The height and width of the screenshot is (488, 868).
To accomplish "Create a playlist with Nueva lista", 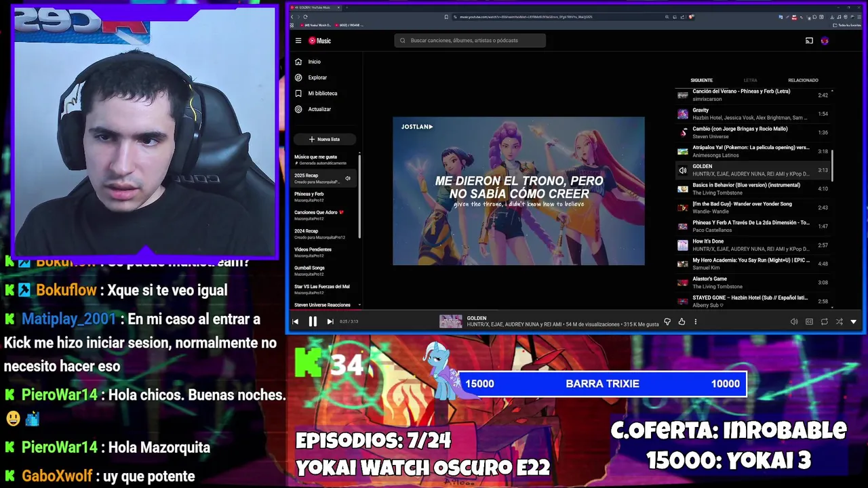I will (x=324, y=139).
